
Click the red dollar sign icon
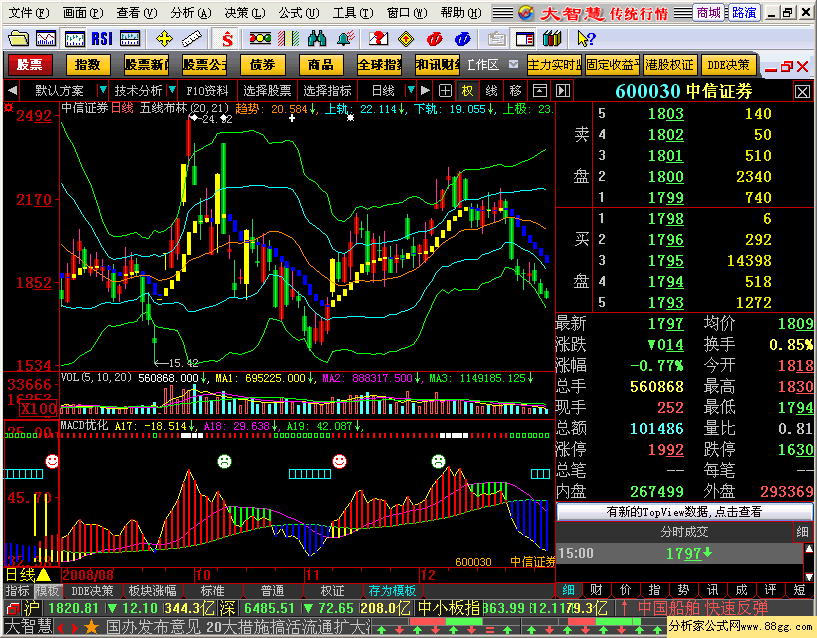click(227, 39)
